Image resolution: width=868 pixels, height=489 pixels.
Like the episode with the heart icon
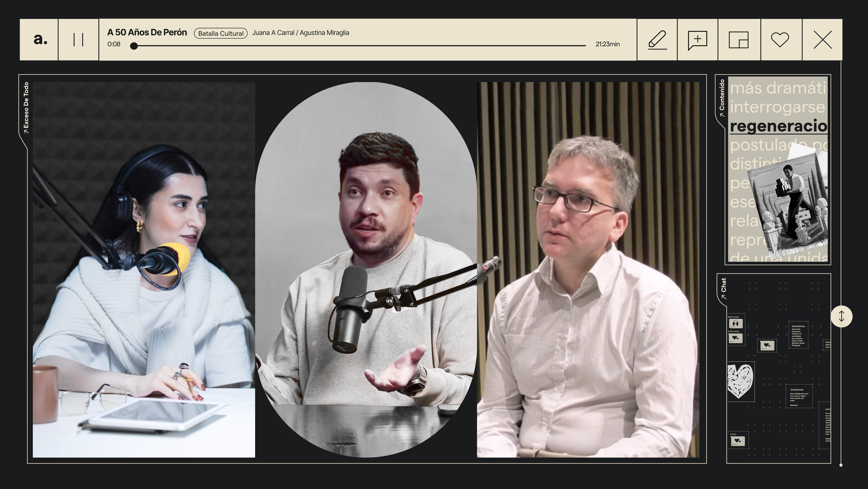[x=780, y=40]
